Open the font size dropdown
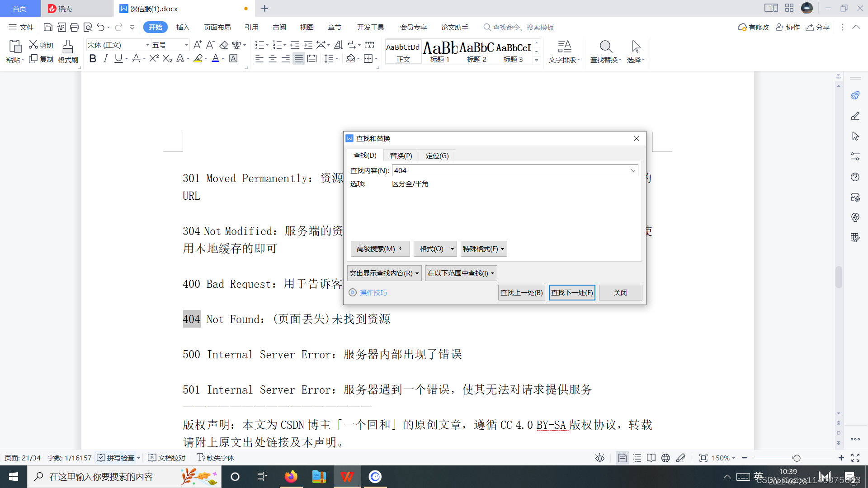The image size is (868, 488). click(186, 45)
